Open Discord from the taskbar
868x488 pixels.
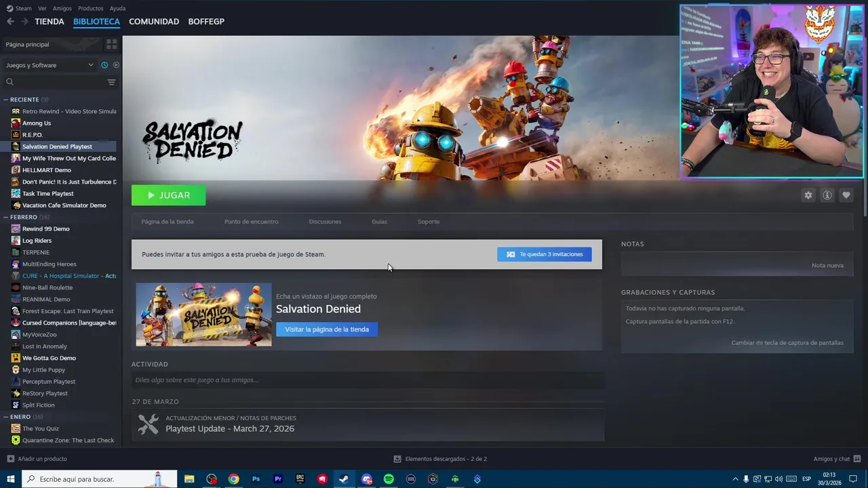(367, 479)
